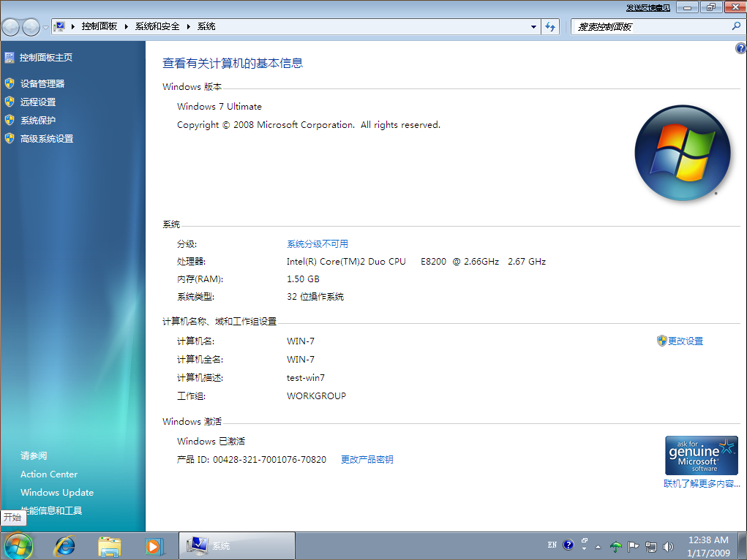The image size is (747, 560).
Task: Open Action Center from See also
Action: (x=49, y=474)
